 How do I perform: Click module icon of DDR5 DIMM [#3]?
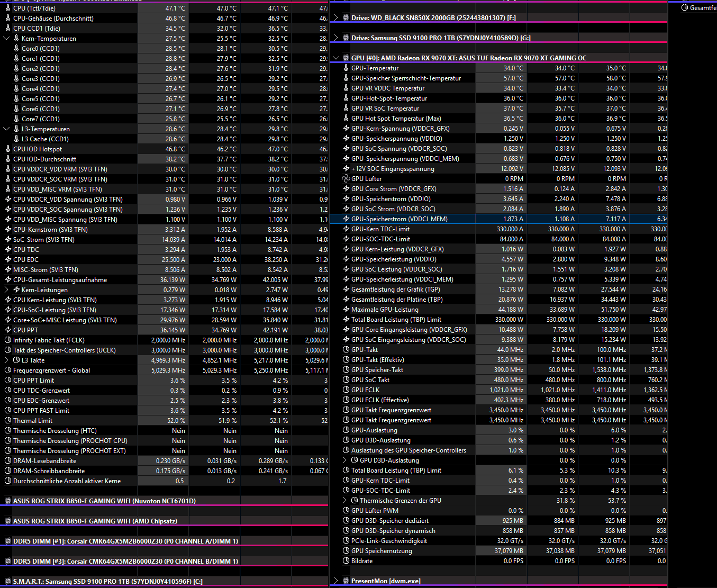pos(8,562)
